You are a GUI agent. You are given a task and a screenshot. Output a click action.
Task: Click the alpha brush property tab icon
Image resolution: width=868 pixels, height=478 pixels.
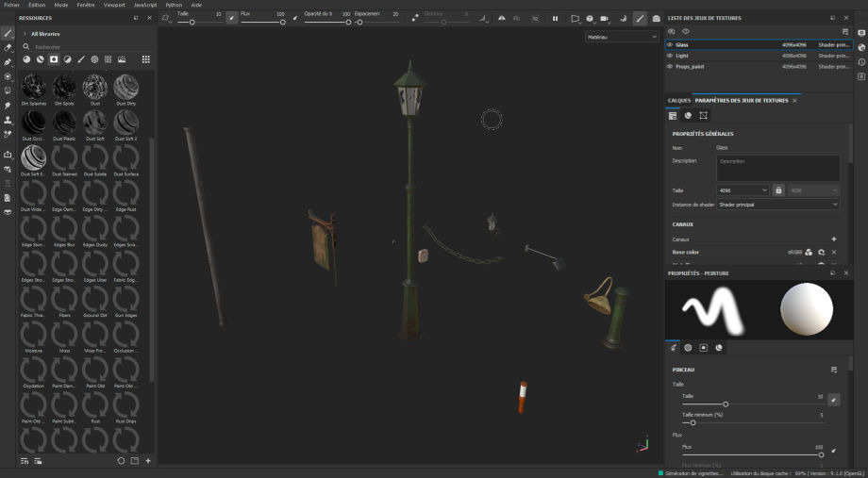[x=688, y=348]
